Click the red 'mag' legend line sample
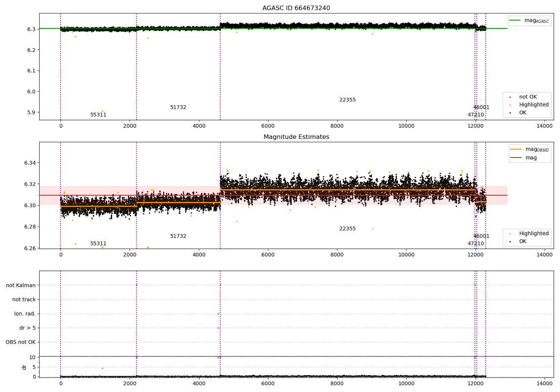 click(516, 158)
